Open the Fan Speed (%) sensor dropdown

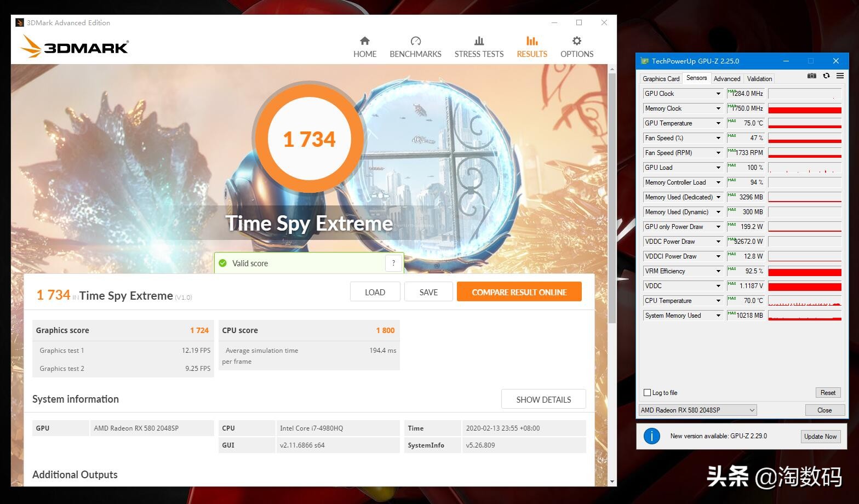click(718, 138)
